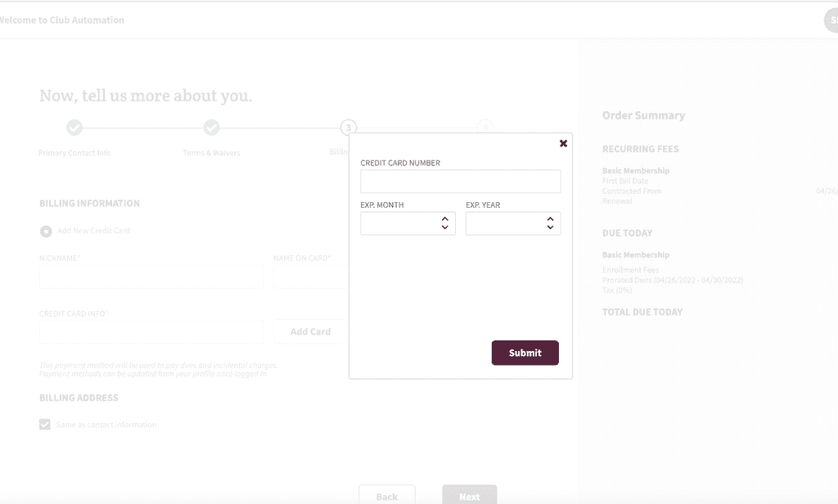Click Basic Membership under Due Today
The height and width of the screenshot is (504, 838).
coord(635,255)
